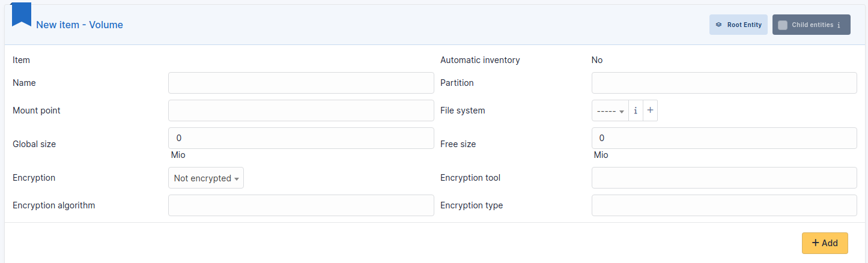
Task: Click the Encryption type input field
Action: (724, 205)
